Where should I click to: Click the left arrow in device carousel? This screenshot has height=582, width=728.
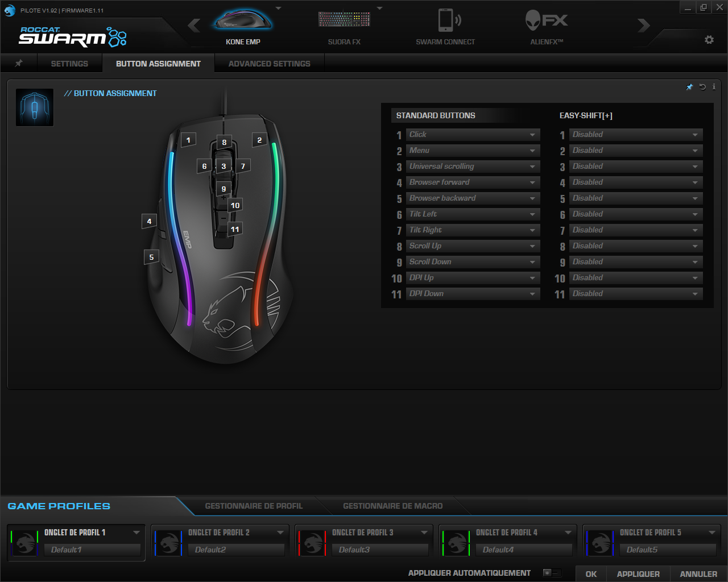coord(194,26)
